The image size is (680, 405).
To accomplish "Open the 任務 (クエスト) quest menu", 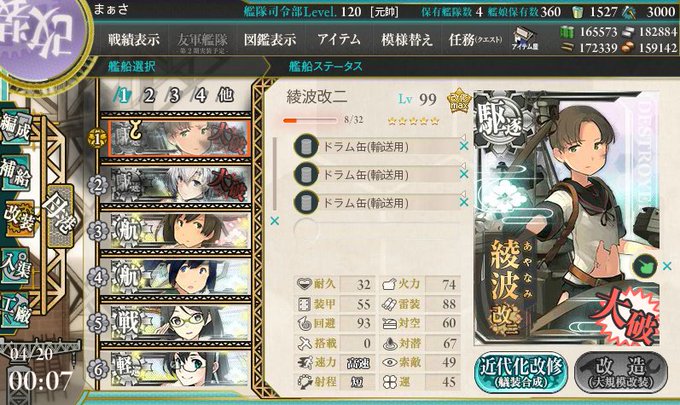I will [475, 40].
